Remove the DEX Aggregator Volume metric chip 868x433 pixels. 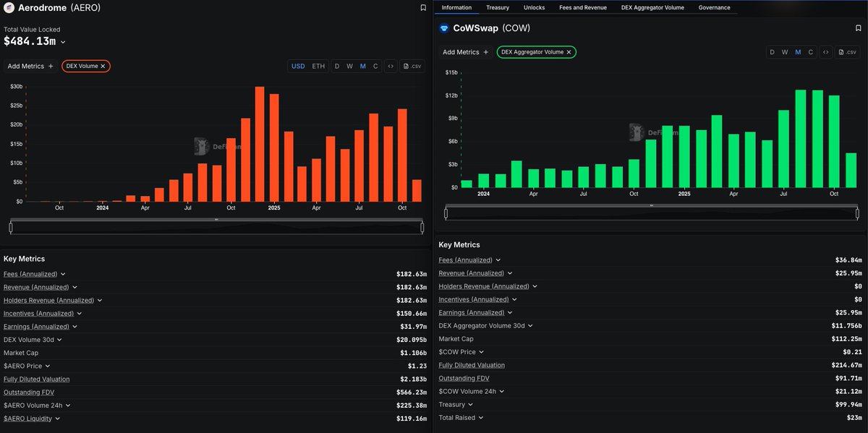pyautogui.click(x=569, y=52)
